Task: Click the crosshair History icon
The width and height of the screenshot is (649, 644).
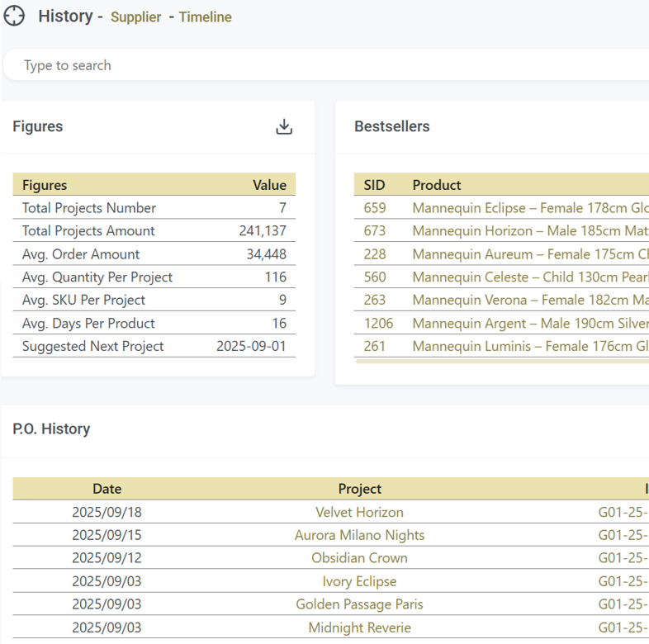Action: (15, 17)
